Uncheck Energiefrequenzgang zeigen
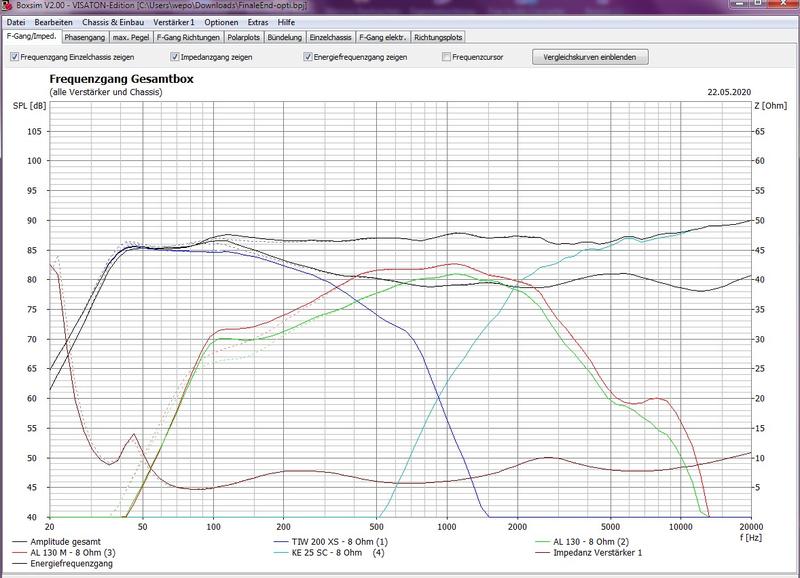The width and height of the screenshot is (800, 578). (309, 57)
